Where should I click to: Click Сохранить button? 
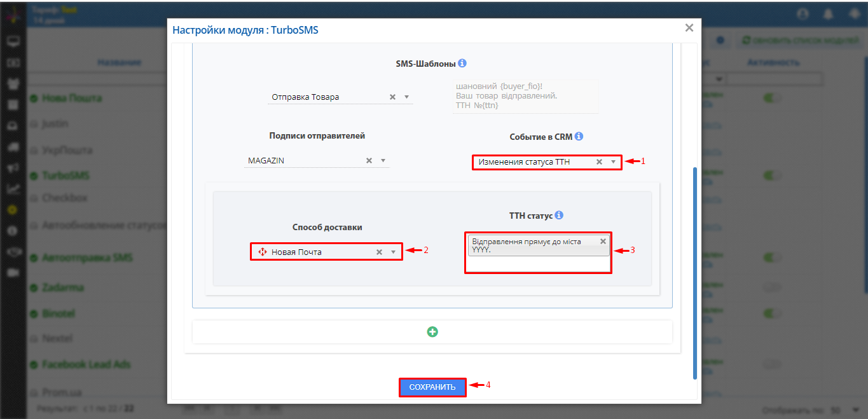432,387
